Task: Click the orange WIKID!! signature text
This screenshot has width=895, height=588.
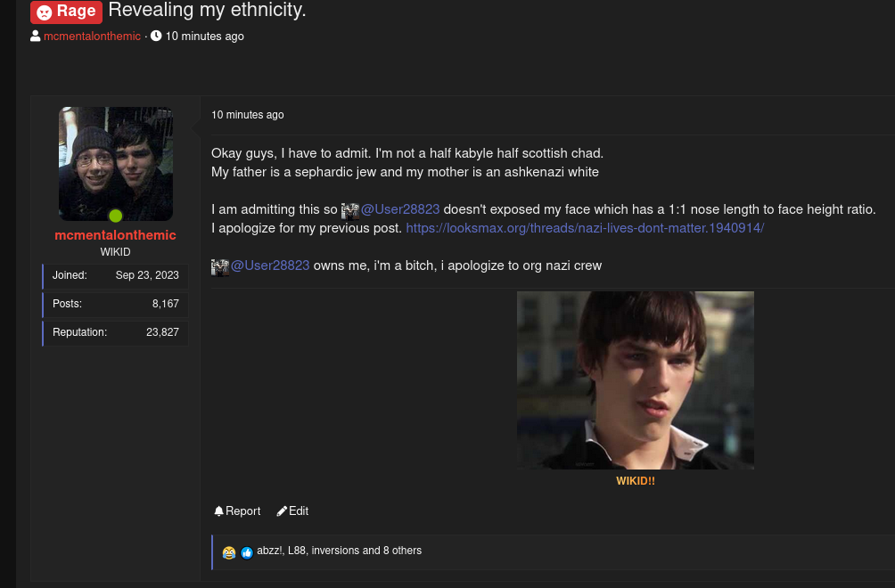Action: click(x=636, y=481)
